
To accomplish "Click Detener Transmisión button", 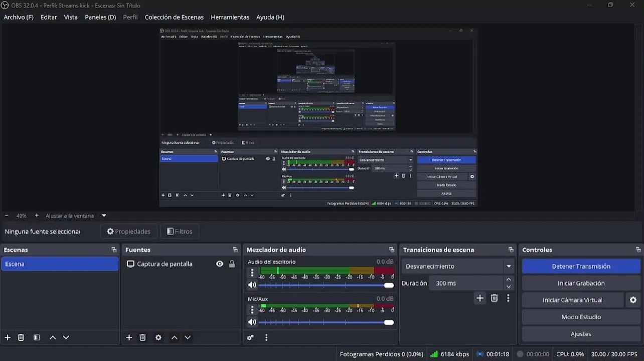I will (x=581, y=266).
